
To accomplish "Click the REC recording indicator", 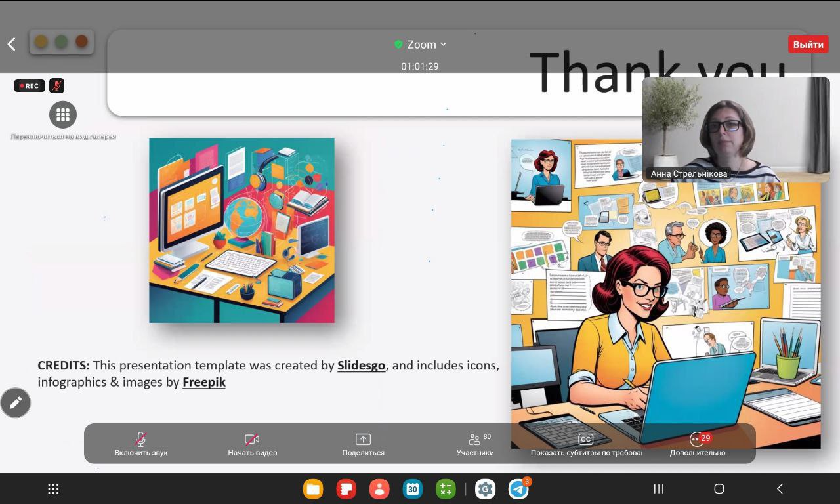I will click(x=30, y=86).
